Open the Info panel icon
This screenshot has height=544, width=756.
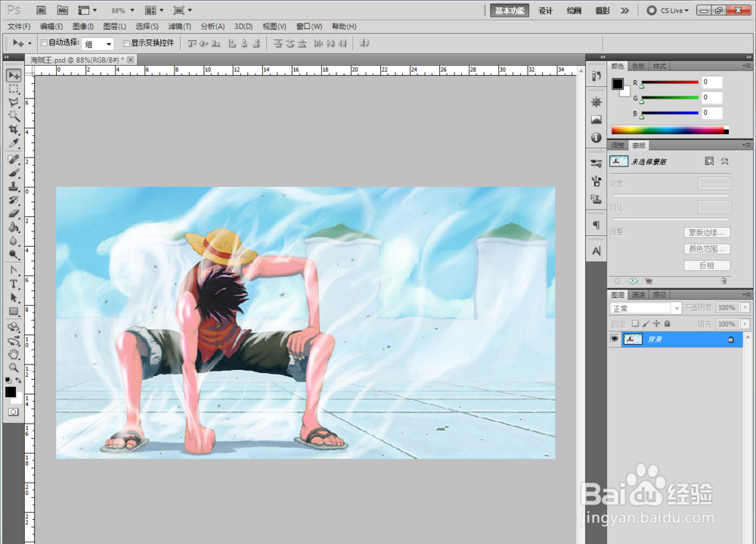596,138
